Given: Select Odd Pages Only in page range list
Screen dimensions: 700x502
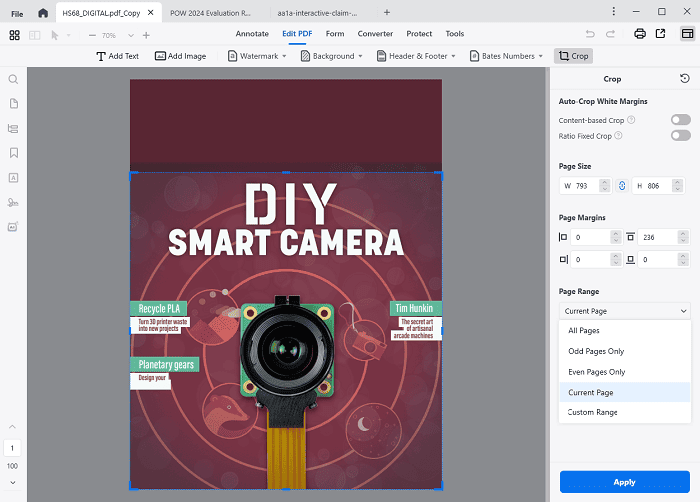Looking at the screenshot, I should tap(596, 351).
